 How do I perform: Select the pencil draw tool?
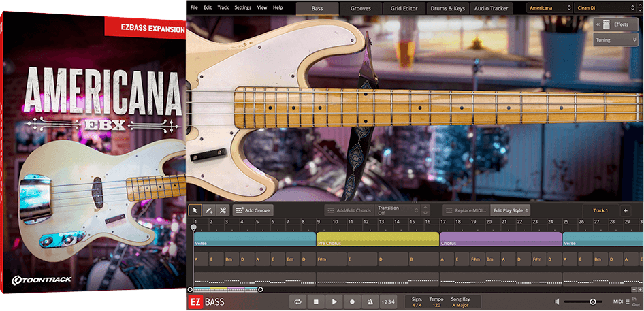point(208,210)
